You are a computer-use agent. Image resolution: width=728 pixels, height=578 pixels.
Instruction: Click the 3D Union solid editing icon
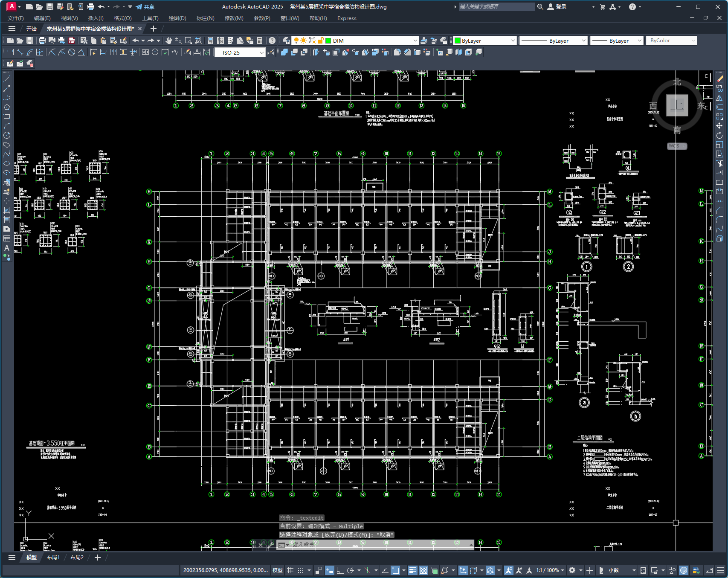pos(284,52)
